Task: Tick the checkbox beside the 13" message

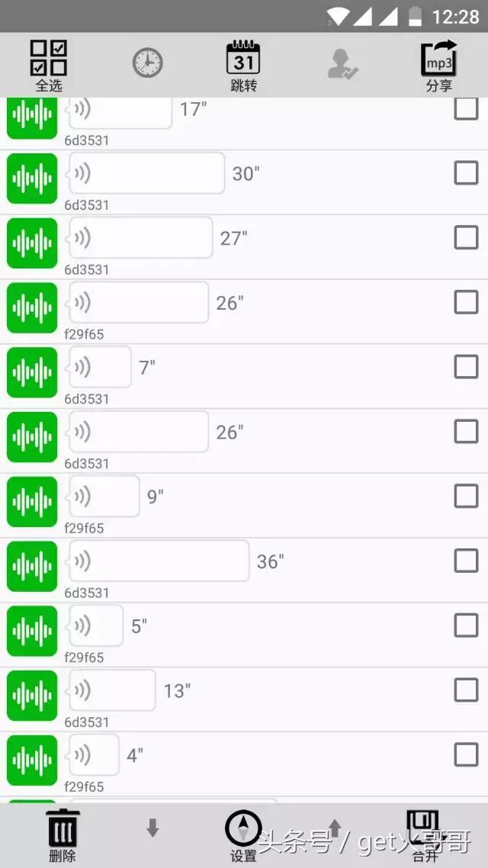Action: pos(466,690)
